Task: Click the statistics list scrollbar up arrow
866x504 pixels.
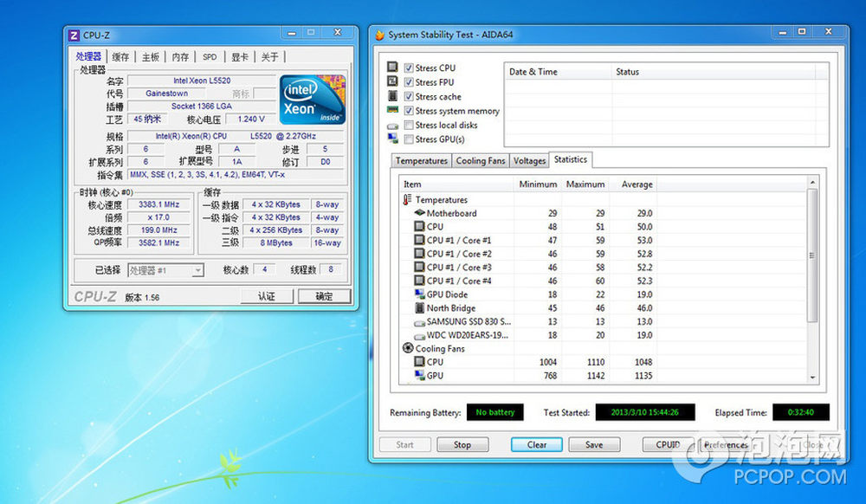Action: tap(812, 182)
